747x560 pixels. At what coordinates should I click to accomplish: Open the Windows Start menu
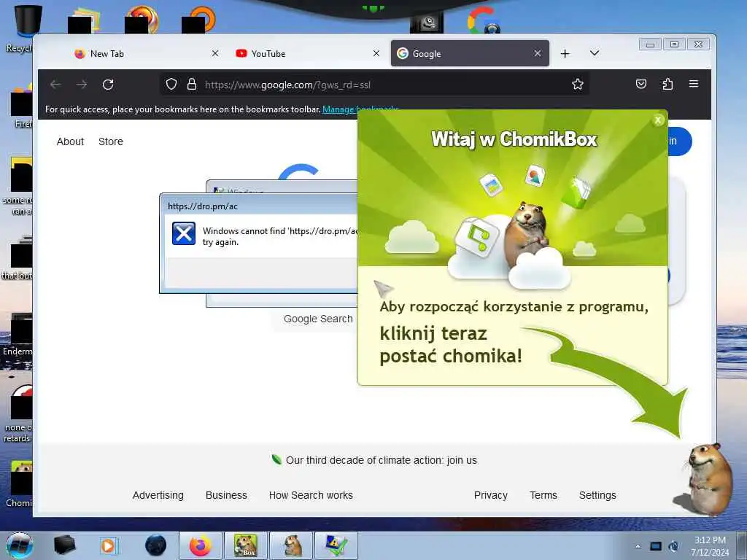[19, 546]
